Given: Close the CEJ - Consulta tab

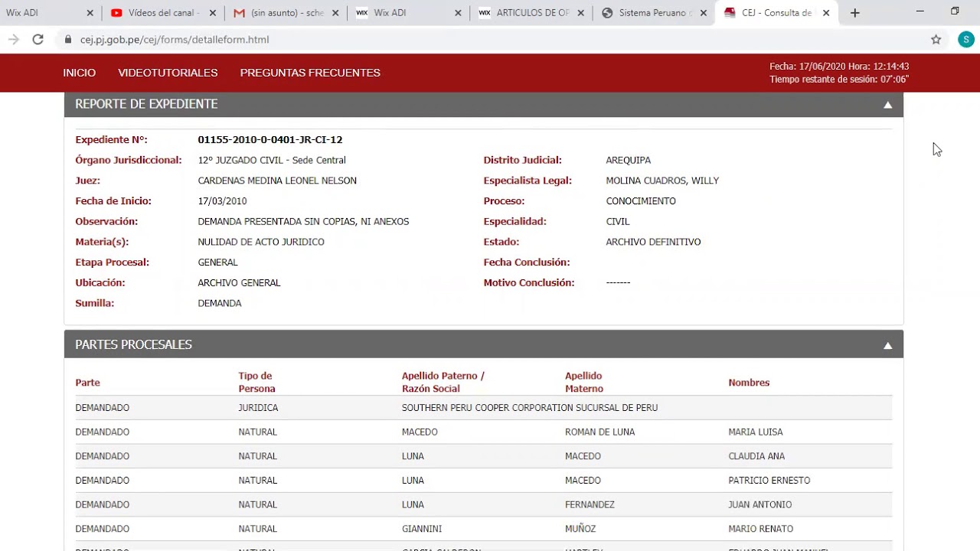Looking at the screenshot, I should pos(825,13).
